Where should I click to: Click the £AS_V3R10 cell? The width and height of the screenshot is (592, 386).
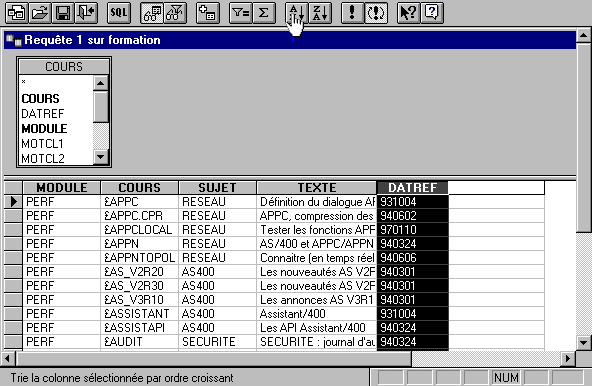coord(139,300)
